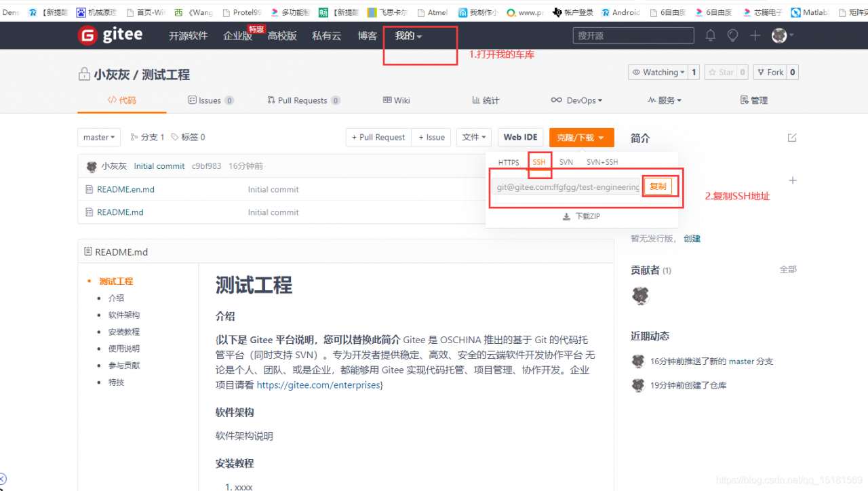Open the 统计 tab
The height and width of the screenshot is (491, 868).
pos(486,100)
